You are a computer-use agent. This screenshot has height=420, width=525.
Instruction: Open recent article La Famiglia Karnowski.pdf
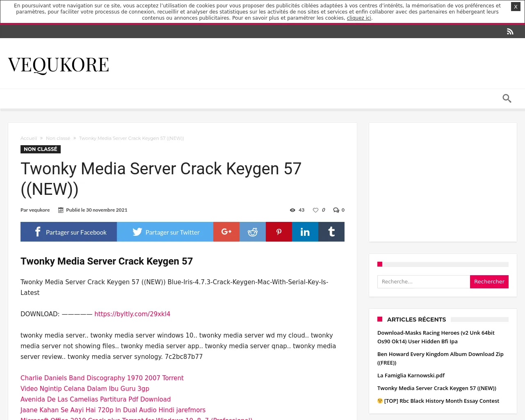coord(411,375)
